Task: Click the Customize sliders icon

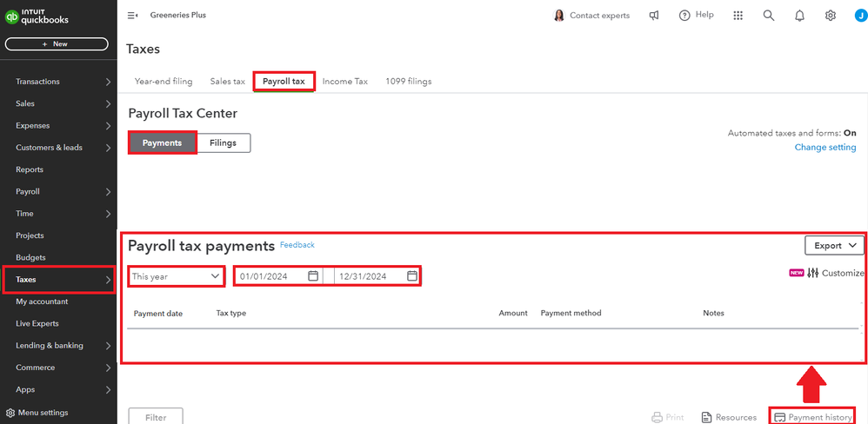Action: (812, 273)
